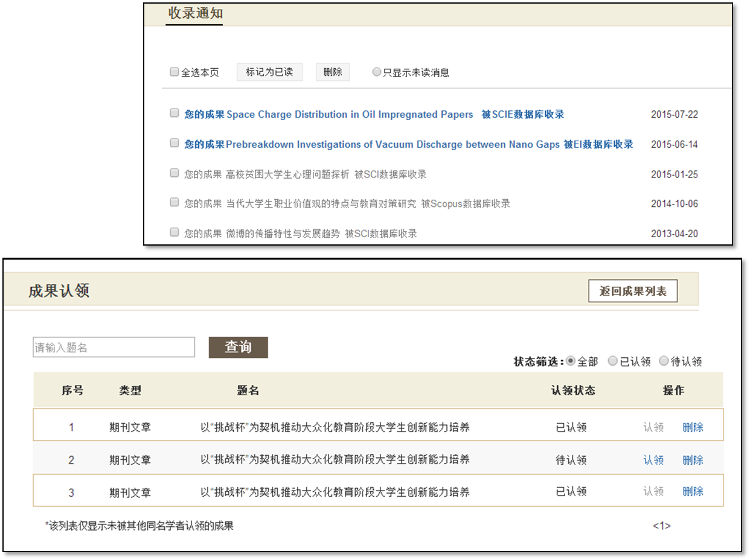This screenshot has height=560, width=750.
Task: Select the 待认领 status filter radio
Action: coord(664,361)
